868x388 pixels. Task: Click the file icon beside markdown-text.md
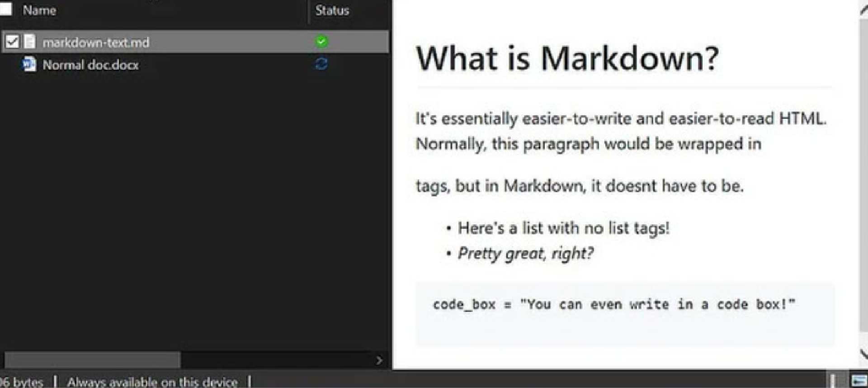[29, 42]
